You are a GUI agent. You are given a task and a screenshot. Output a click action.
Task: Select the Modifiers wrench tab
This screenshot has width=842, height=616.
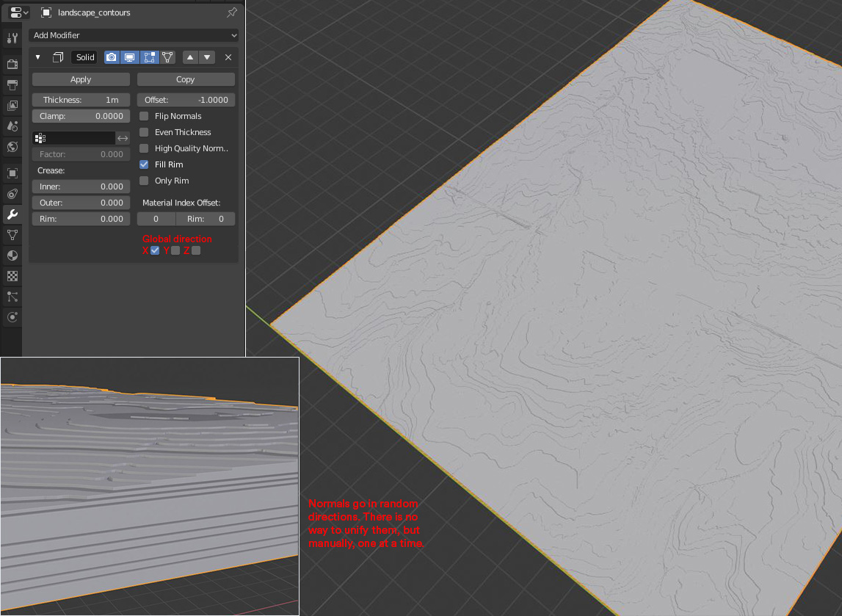tap(12, 214)
